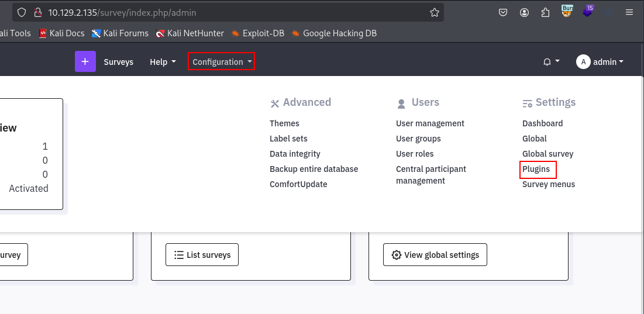The width and height of the screenshot is (644, 314).
Task: Select Themes under Advanced
Action: click(284, 123)
